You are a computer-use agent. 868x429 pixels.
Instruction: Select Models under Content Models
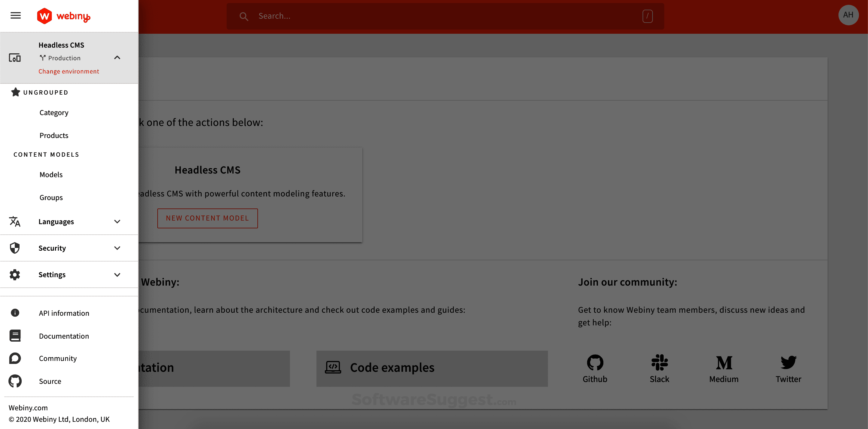51,174
